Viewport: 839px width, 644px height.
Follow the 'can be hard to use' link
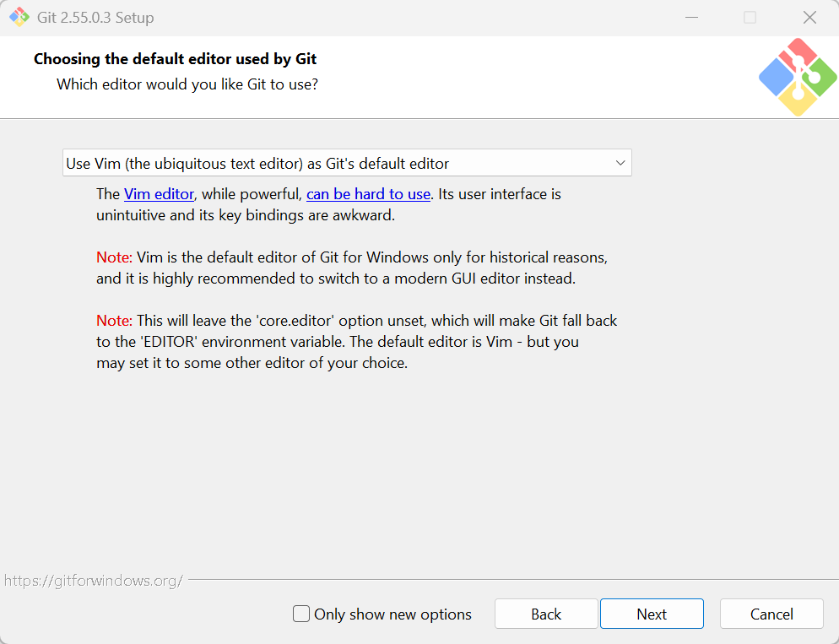click(x=368, y=194)
